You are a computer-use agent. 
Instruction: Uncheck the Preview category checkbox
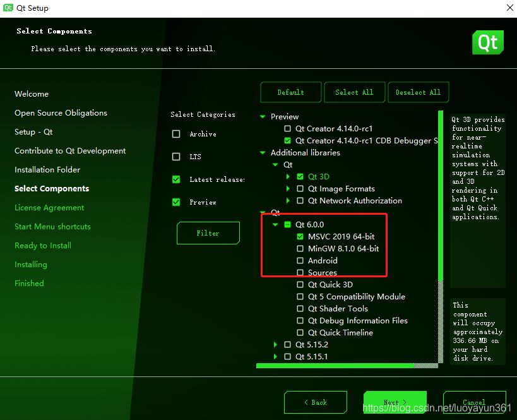176,202
